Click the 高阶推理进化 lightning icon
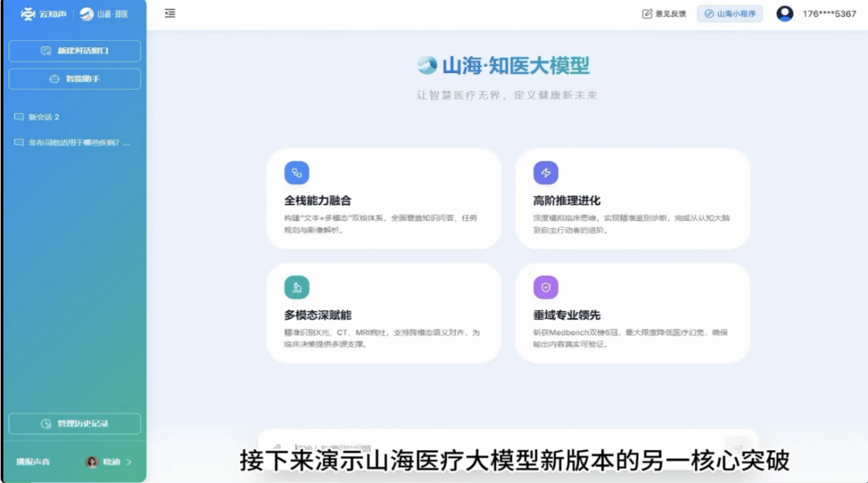The image size is (868, 483). [x=545, y=172]
